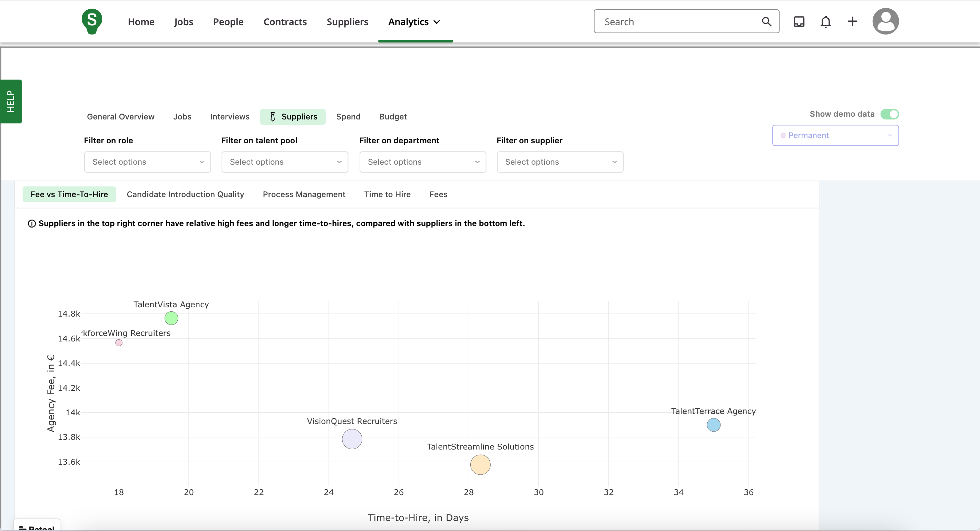980x531 pixels.
Task: Open the Suppliers navigation link
Action: [347, 22]
